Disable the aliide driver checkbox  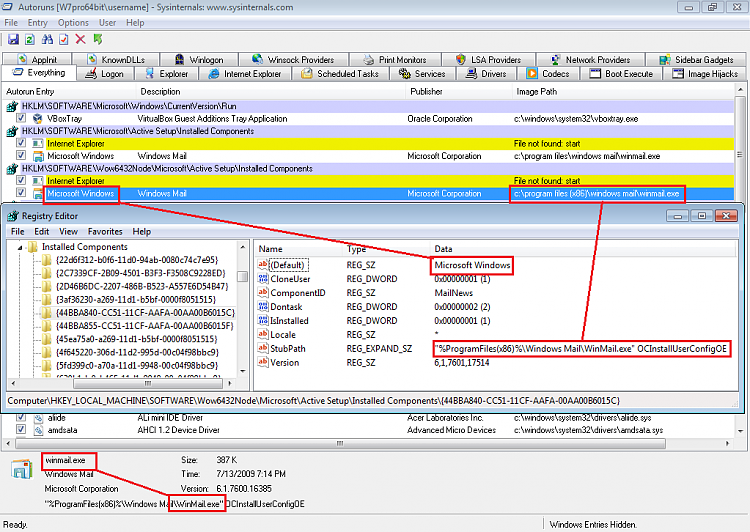[x=21, y=417]
